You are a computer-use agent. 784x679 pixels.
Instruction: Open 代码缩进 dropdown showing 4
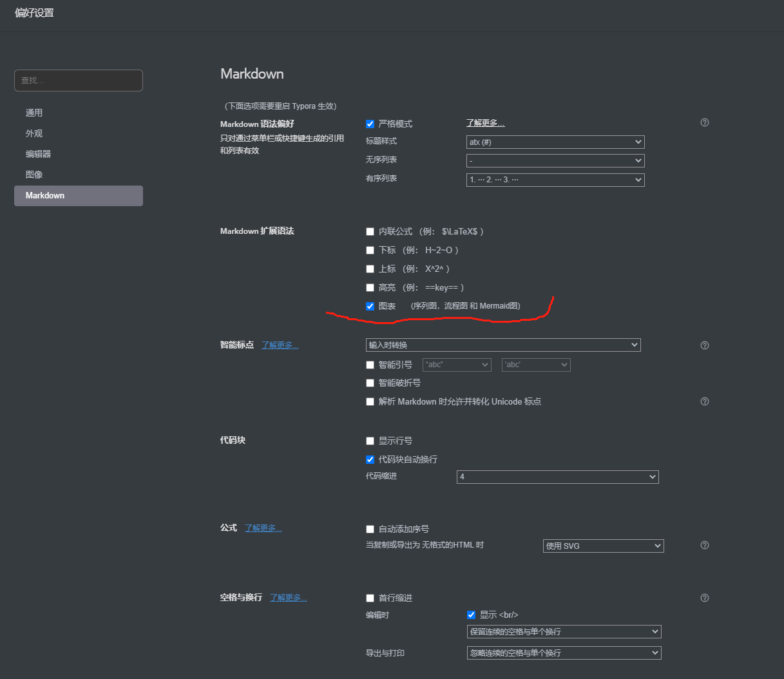558,477
